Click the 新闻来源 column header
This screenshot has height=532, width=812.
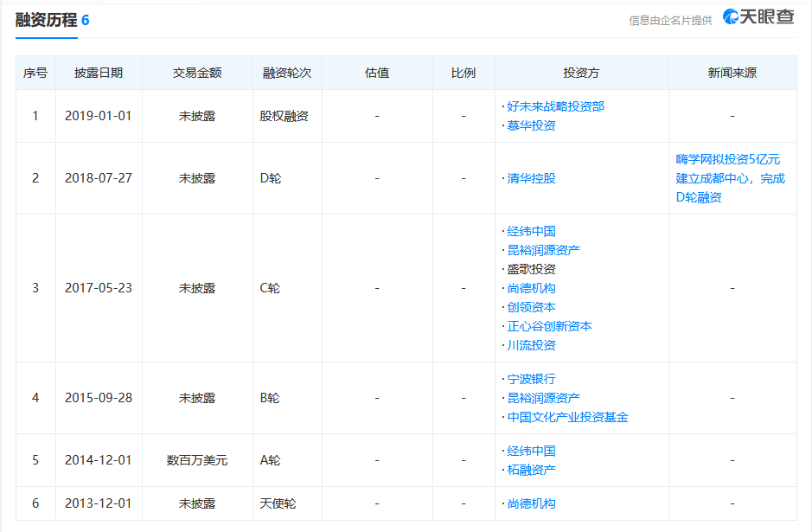[x=732, y=73]
